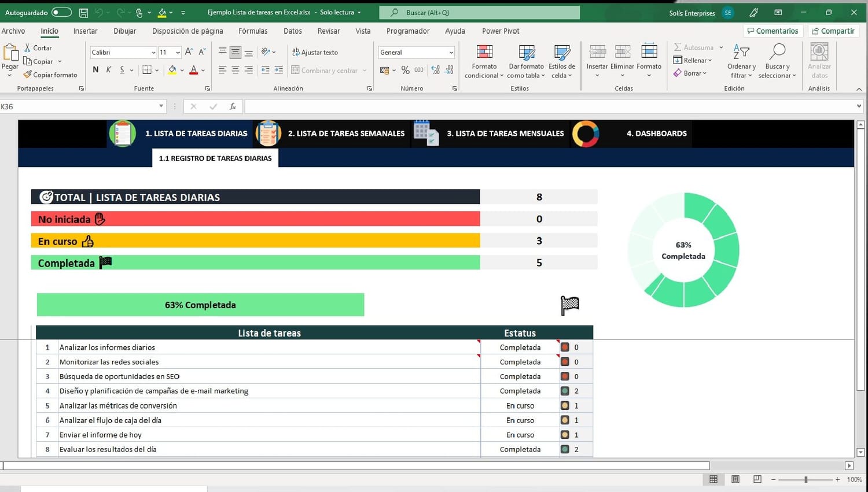Click the percent style icon
This screenshot has height=492, width=868.
(405, 70)
